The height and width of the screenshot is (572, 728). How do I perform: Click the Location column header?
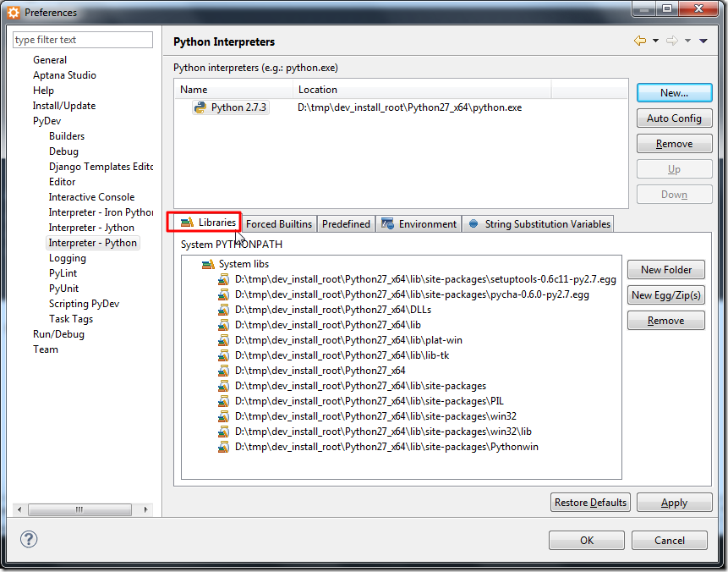(422, 90)
